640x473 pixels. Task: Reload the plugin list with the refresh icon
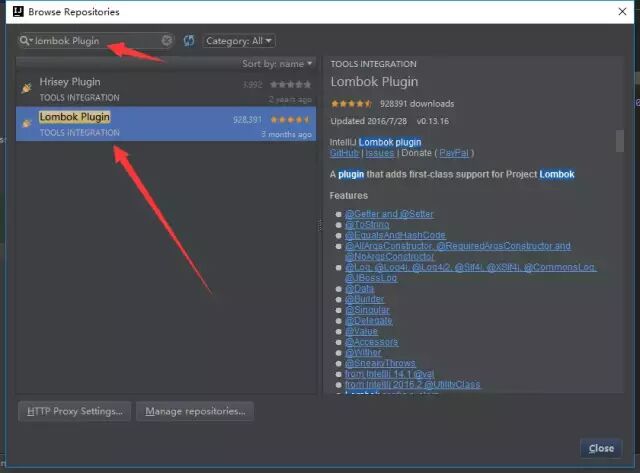click(189, 40)
